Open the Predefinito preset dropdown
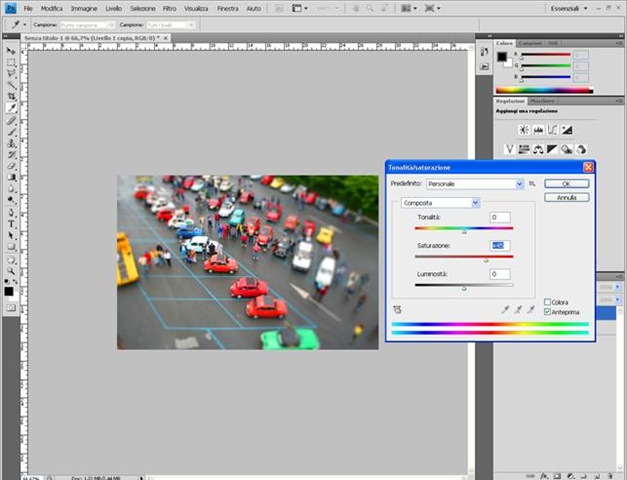Image resolution: width=627 pixels, height=480 pixels. pos(519,184)
